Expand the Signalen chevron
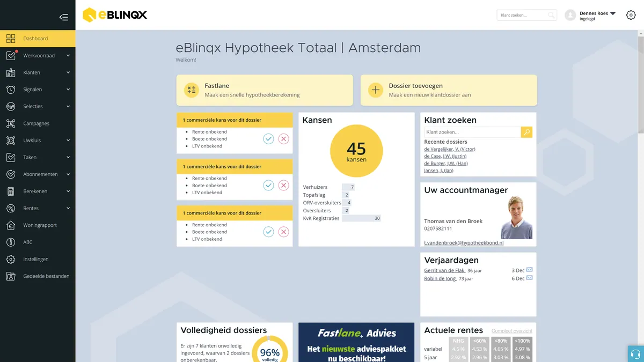644x362 pixels. 68,90
